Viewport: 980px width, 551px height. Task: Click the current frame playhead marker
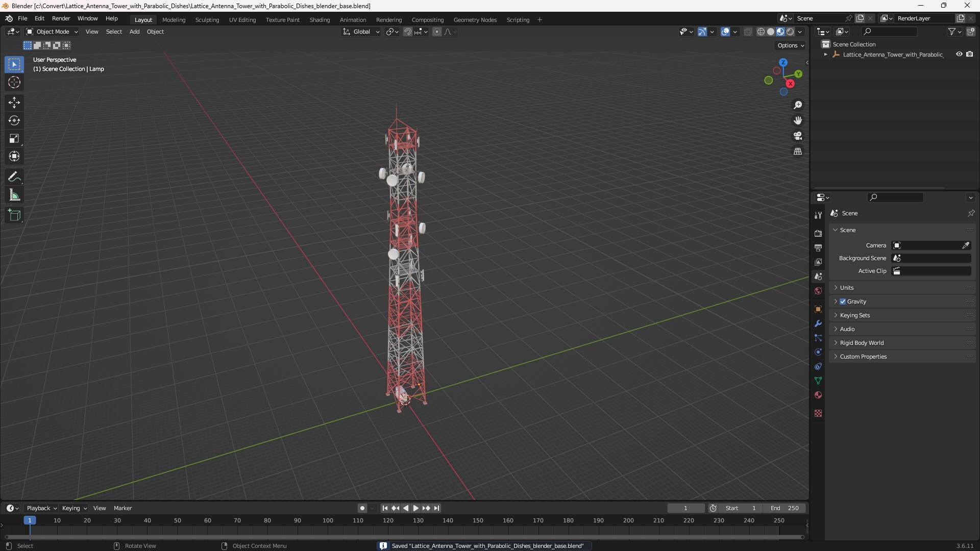point(30,520)
